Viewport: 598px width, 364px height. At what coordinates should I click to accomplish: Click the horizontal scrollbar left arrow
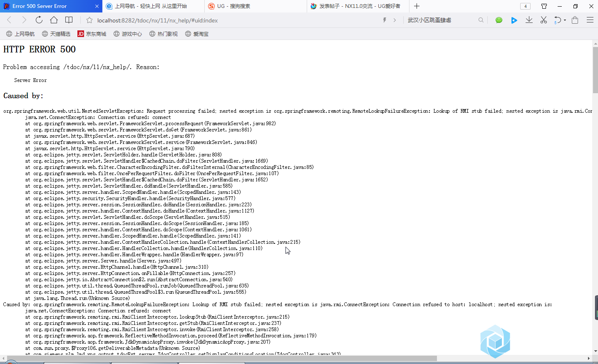[x=4, y=358]
